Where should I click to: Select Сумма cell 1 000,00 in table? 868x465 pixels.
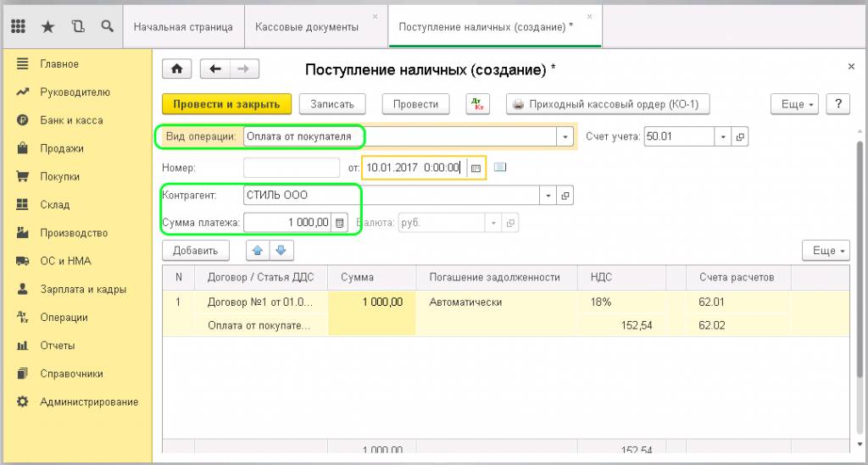click(x=372, y=302)
